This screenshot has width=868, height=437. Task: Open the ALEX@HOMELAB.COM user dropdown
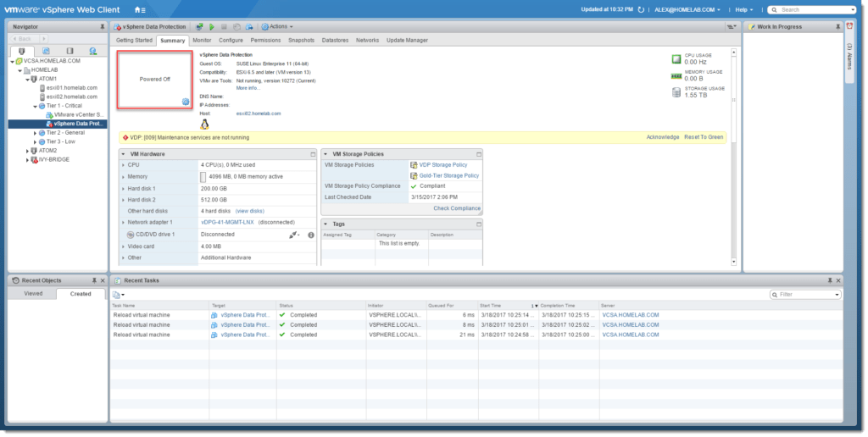pyautogui.click(x=687, y=9)
